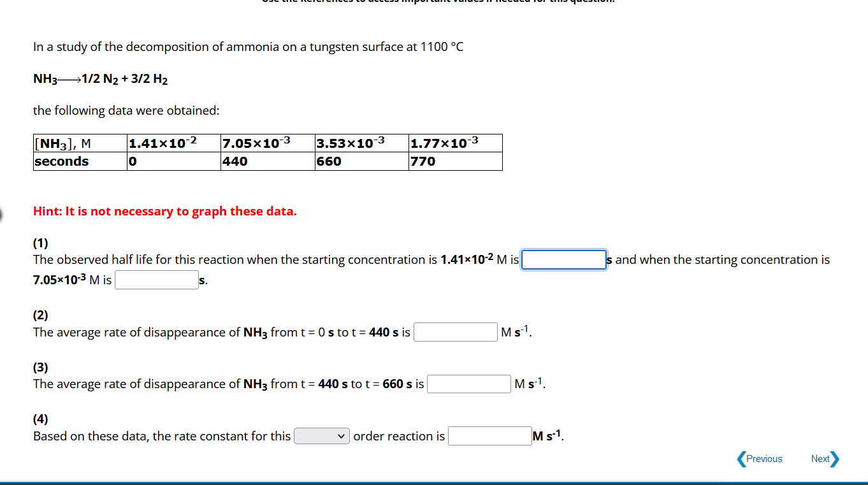Open the reaction order dropdown
Screen dimensions: 868x485
point(321,436)
